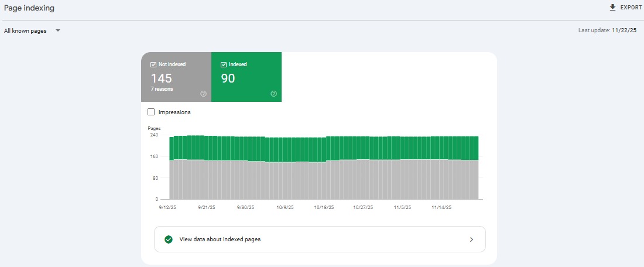Select the Indexed 90 card

coord(246,77)
